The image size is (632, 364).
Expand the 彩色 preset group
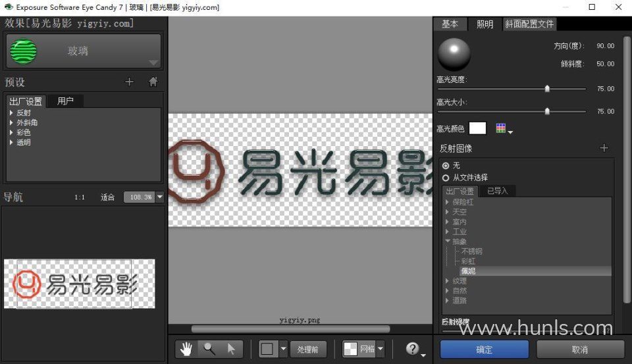11,132
